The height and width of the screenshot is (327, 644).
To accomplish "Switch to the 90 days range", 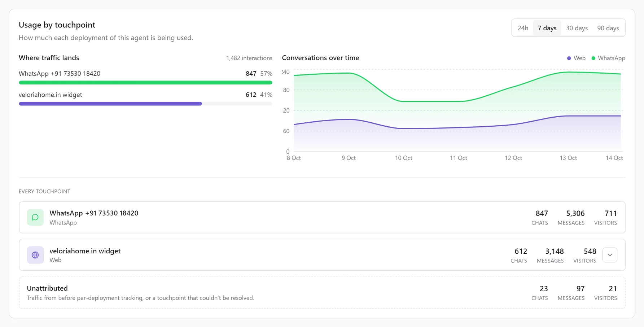I will point(608,28).
